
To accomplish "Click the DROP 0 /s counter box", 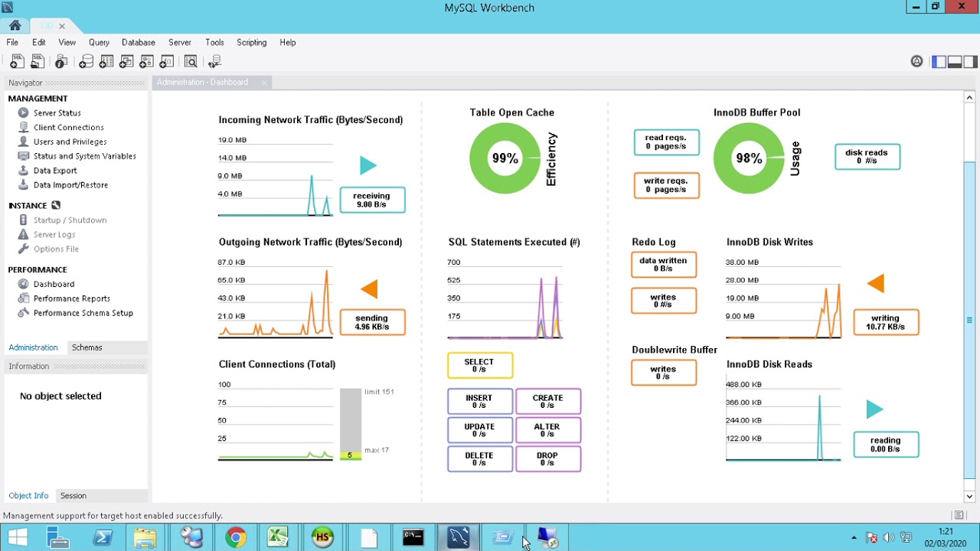I will [548, 458].
